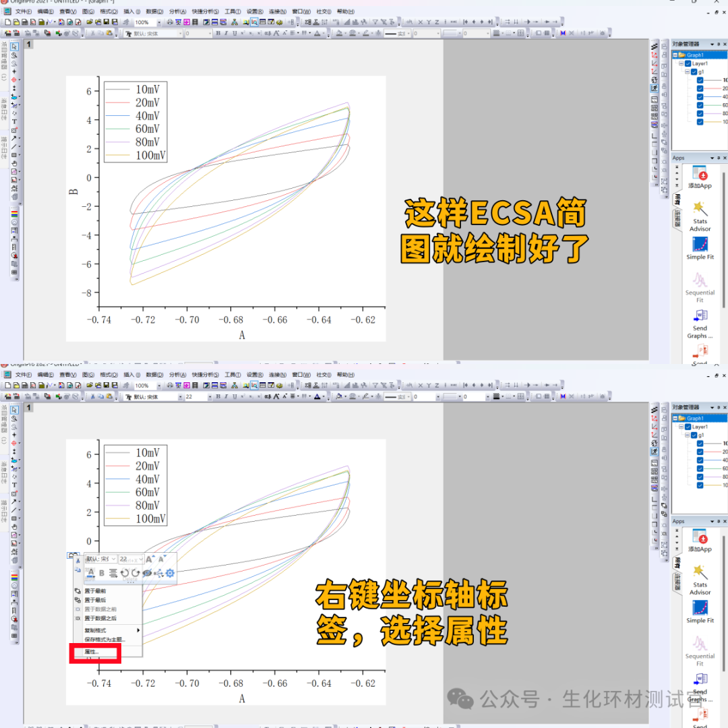
Task: Uncheck the blue plot in upper Object Manager
Action: tap(700, 97)
